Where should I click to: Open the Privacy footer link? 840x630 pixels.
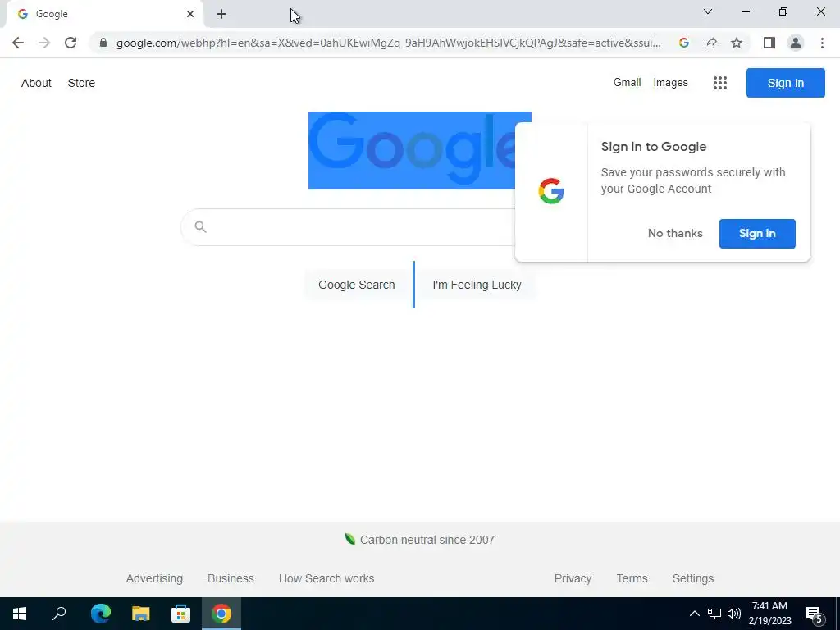[573, 578]
